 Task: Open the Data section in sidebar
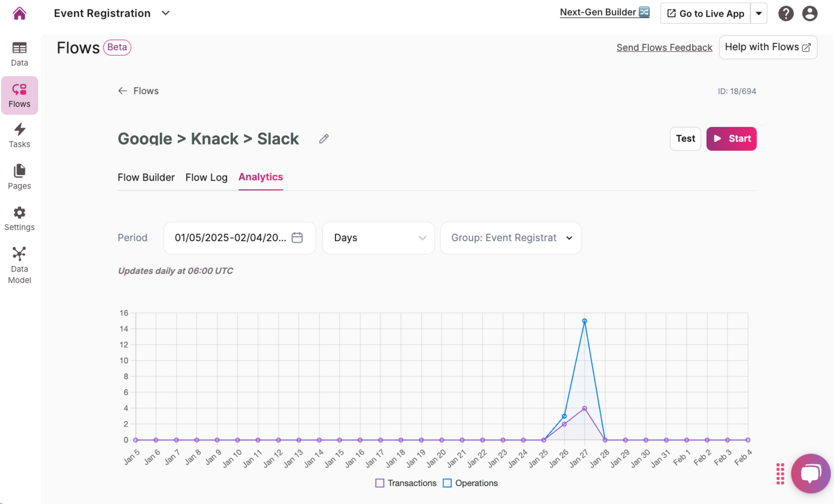[19, 54]
